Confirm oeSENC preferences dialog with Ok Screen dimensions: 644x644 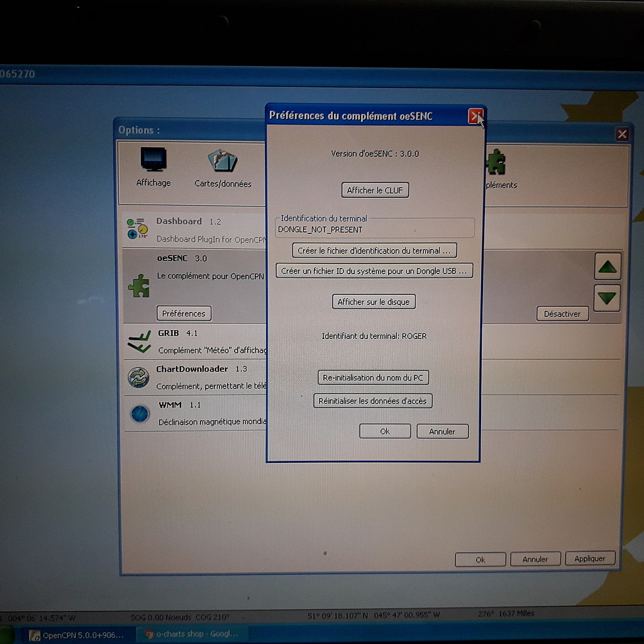(x=385, y=431)
